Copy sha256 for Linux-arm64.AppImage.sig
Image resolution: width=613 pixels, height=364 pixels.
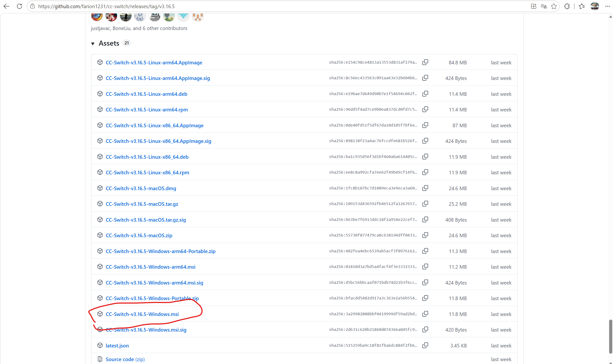tap(425, 78)
